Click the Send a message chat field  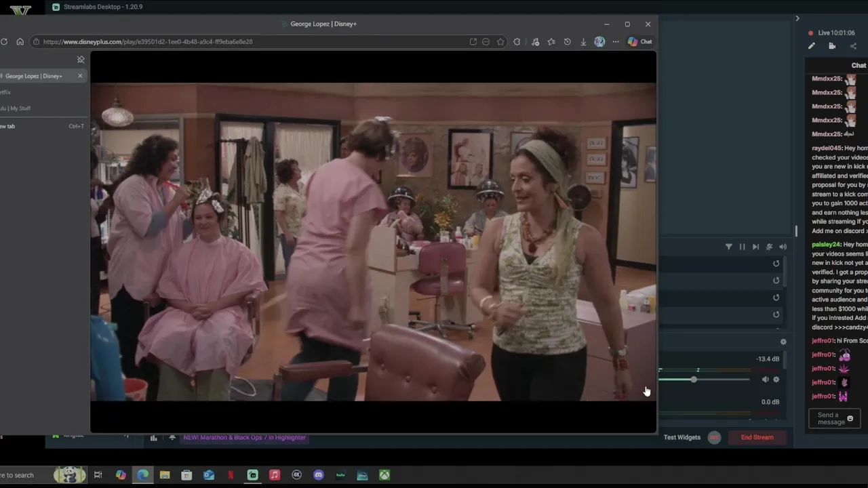pyautogui.click(x=834, y=418)
